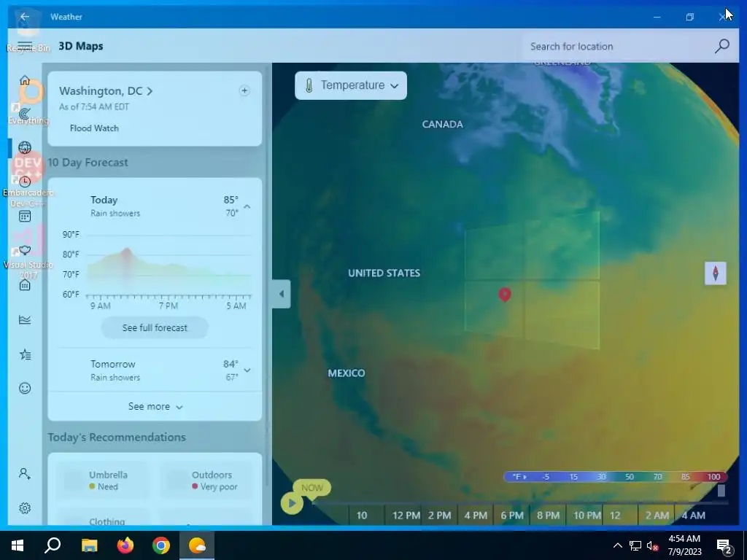Open the Flood Watch alert
Image resolution: width=747 pixels, height=560 pixels.
click(94, 128)
